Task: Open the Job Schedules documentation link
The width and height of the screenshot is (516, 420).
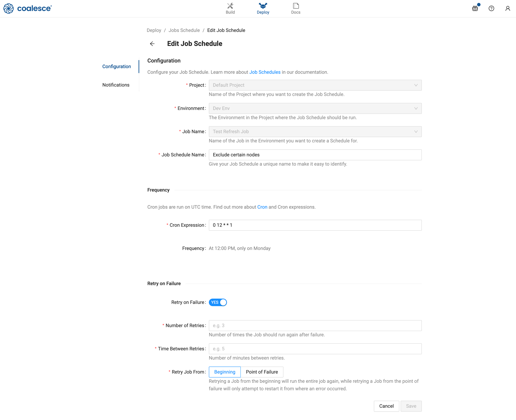Action: click(265, 72)
